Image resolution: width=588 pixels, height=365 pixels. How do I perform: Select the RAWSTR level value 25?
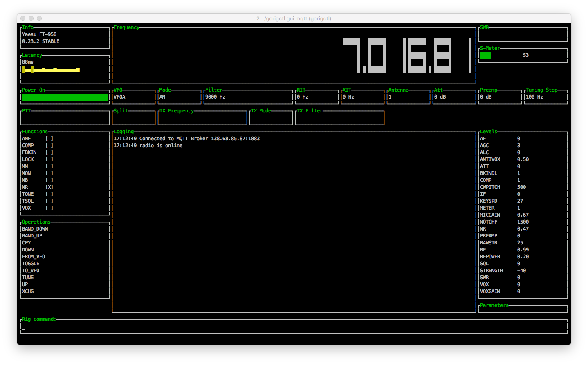point(520,243)
